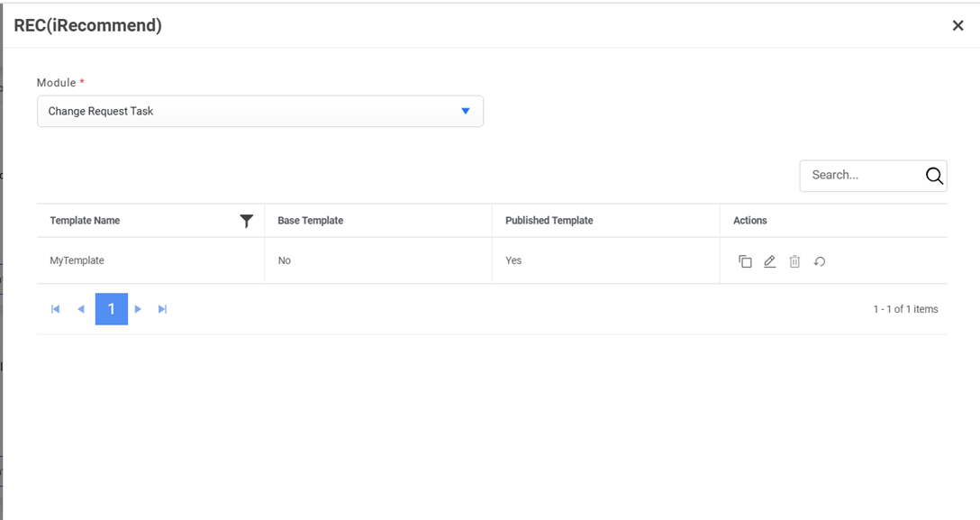Image resolution: width=980 pixels, height=520 pixels.
Task: Close the REC(iRecommend) dialog
Action: [x=957, y=26]
